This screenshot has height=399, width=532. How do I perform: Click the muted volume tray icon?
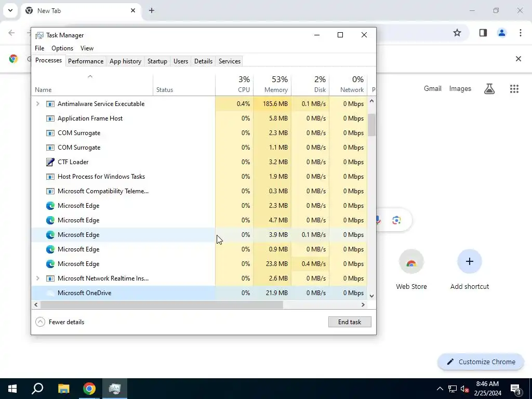point(464,389)
